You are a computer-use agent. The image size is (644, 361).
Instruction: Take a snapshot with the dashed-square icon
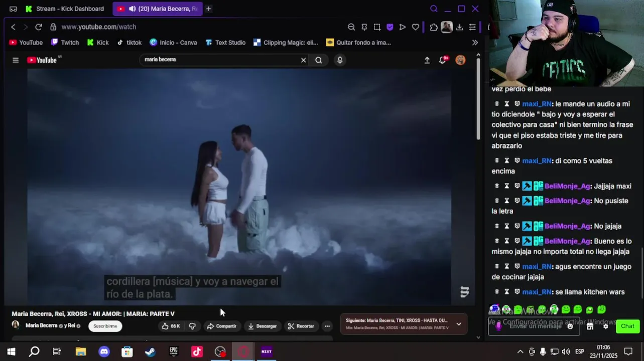point(377,27)
